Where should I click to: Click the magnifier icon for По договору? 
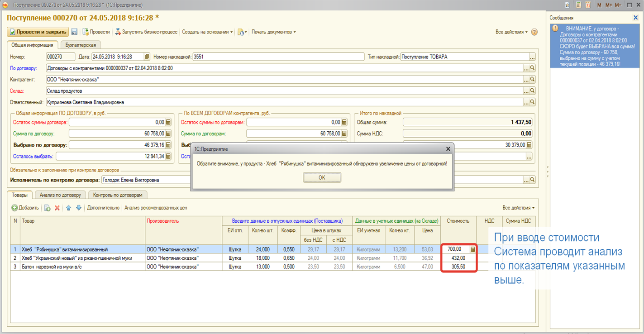[533, 68]
